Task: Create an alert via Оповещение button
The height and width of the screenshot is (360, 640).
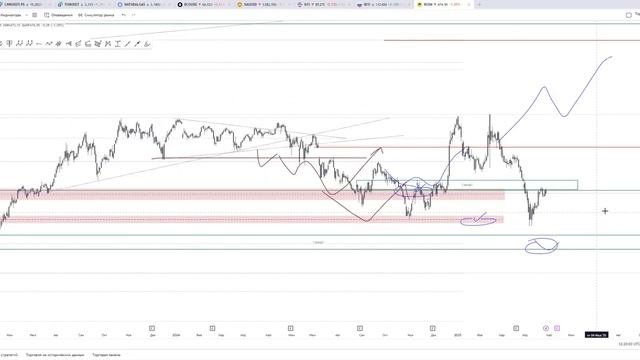Action: 58,15
